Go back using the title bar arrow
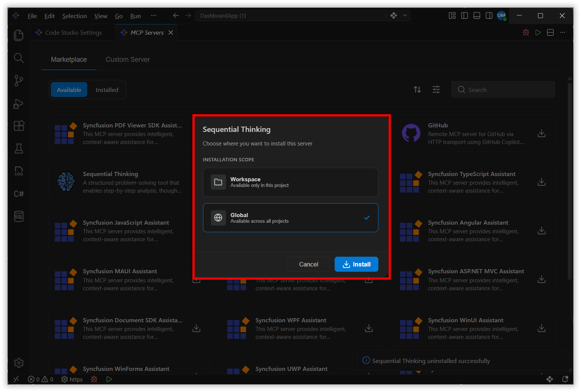Image resolution: width=581 pixels, height=392 pixels. (x=176, y=15)
